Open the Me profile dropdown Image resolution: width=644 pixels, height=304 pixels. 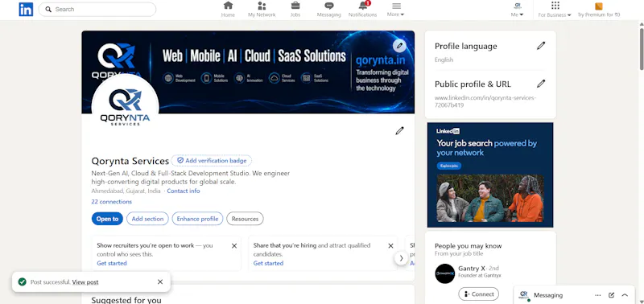(x=517, y=10)
